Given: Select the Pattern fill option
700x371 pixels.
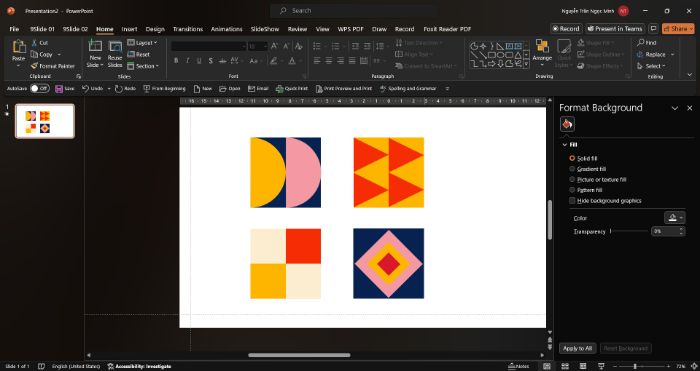Looking at the screenshot, I should click(586, 190).
